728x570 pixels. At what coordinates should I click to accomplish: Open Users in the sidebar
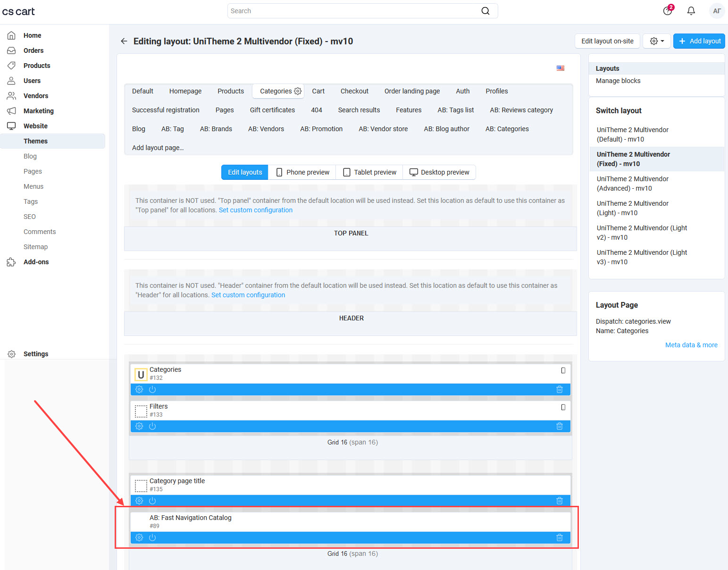32,81
